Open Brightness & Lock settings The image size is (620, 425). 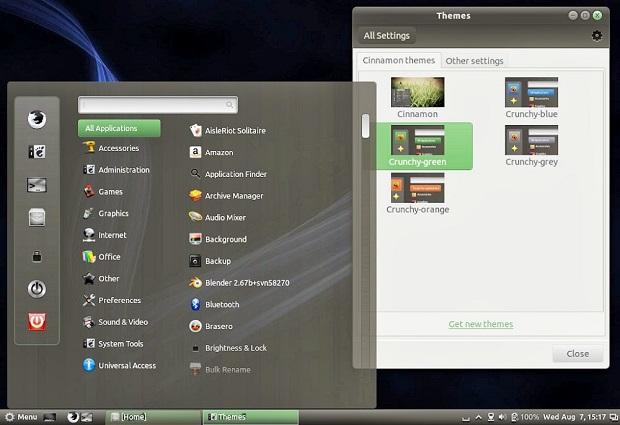[x=228, y=348]
